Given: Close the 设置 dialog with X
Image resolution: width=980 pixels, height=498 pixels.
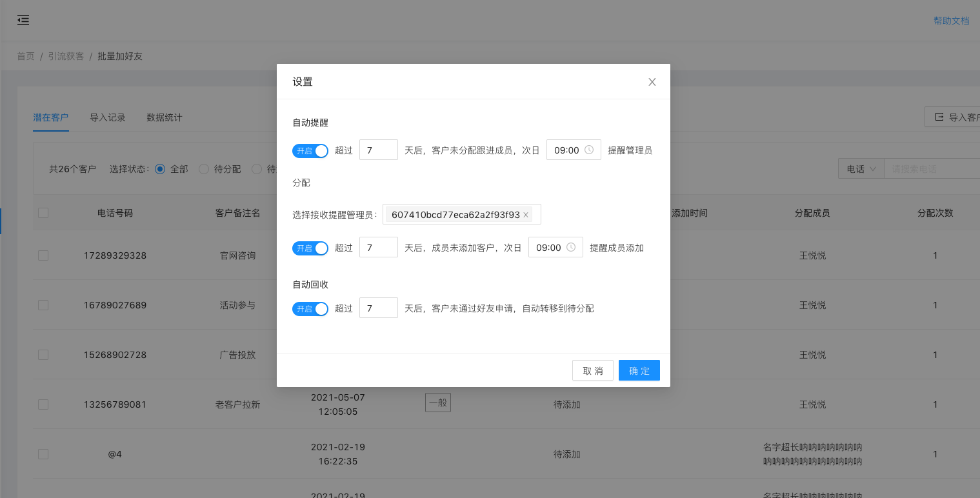Looking at the screenshot, I should [652, 82].
